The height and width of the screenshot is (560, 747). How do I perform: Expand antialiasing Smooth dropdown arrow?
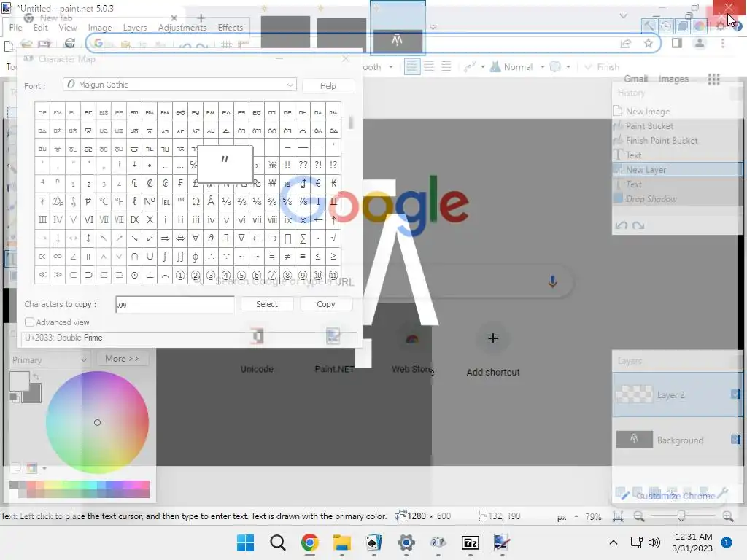391,66
